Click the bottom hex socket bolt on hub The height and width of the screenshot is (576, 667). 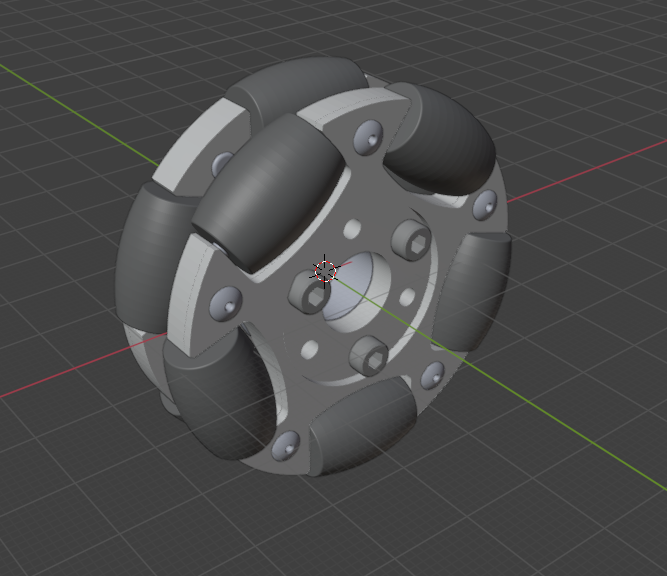[x=364, y=355]
